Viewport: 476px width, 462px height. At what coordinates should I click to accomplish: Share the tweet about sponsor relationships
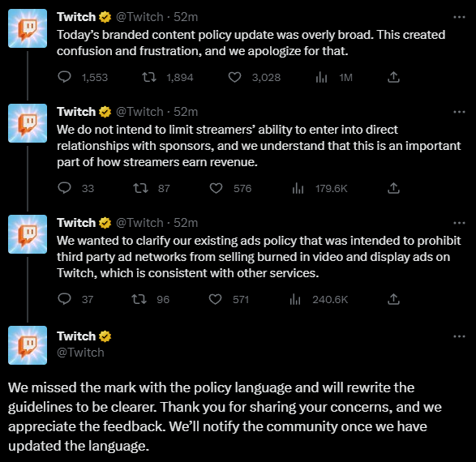point(393,188)
